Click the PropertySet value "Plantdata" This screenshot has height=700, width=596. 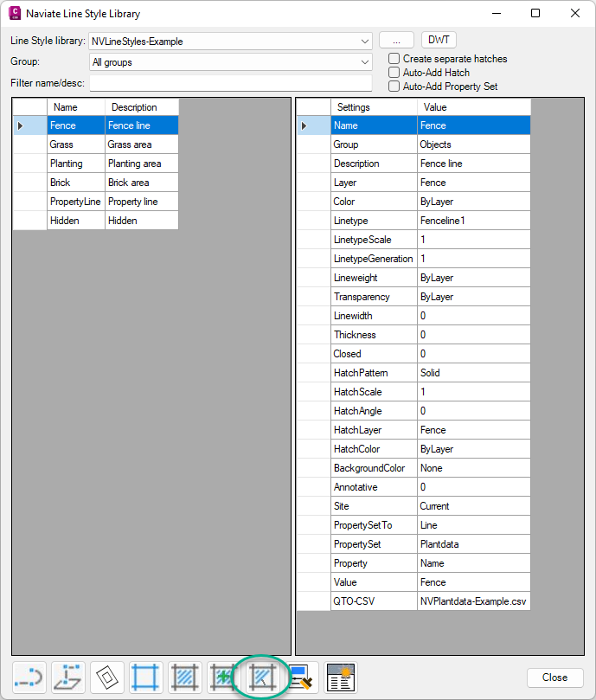474,544
